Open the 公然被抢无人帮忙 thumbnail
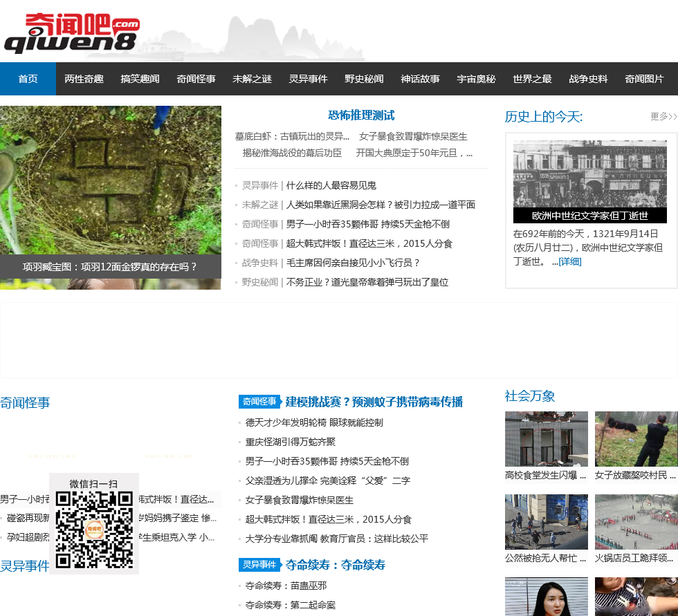Screen dimensions: 678x616 pyautogui.click(x=546, y=522)
